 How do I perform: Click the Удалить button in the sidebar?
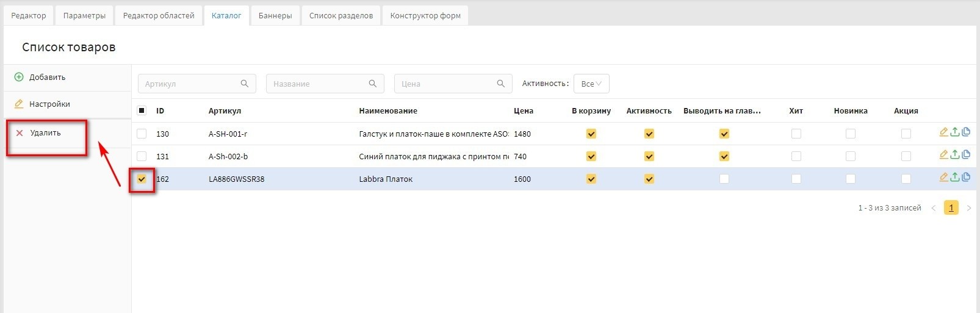45,133
